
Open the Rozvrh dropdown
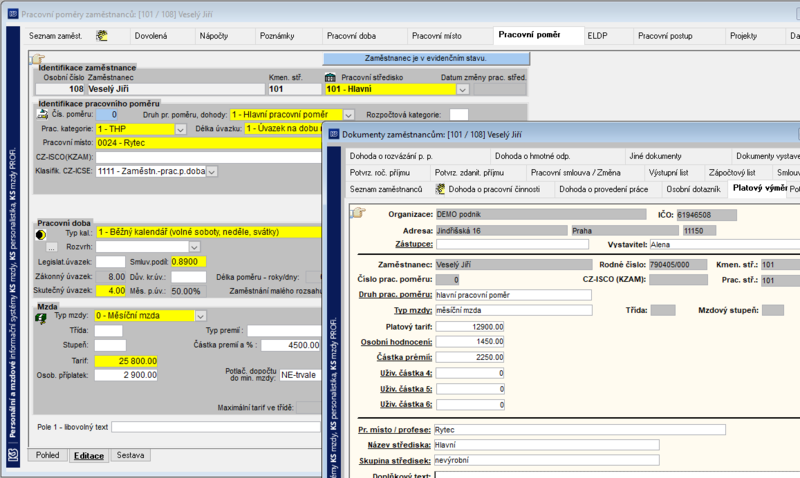tap(194, 247)
